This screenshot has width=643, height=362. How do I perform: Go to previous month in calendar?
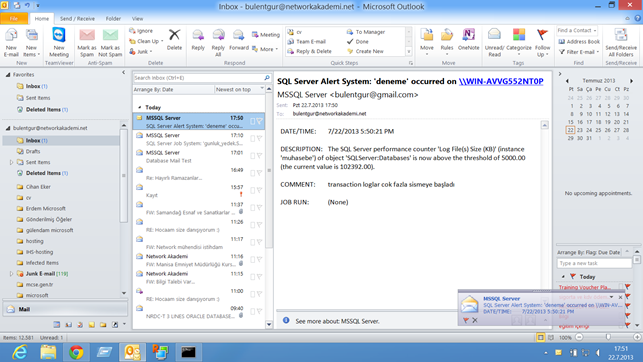tap(567, 81)
